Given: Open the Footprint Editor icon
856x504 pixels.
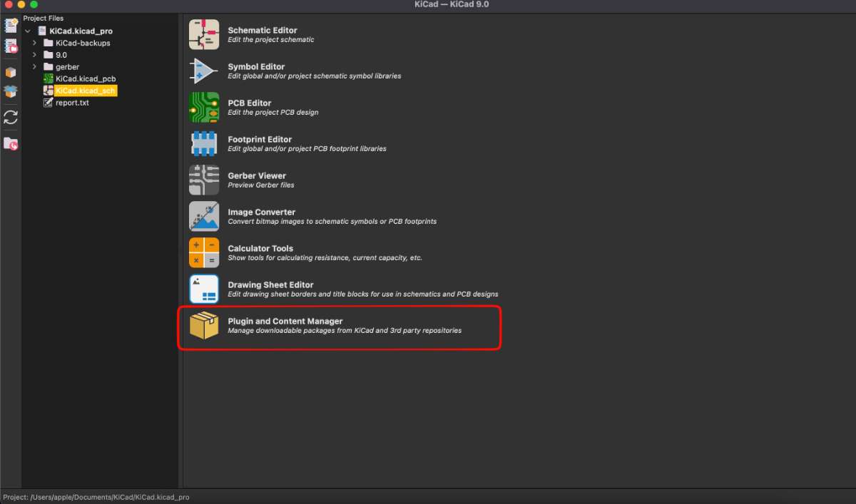Looking at the screenshot, I should coord(204,143).
